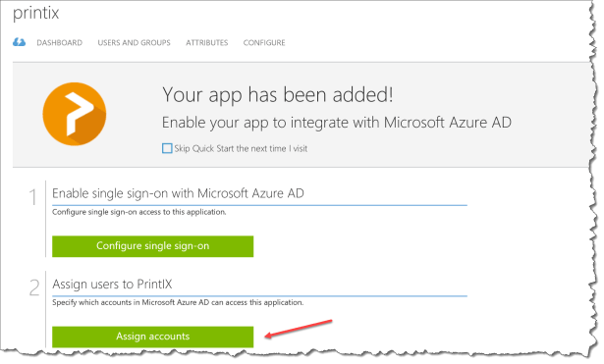
Task: Select the 'Assign users to PrintIX' heading
Action: tap(112, 284)
